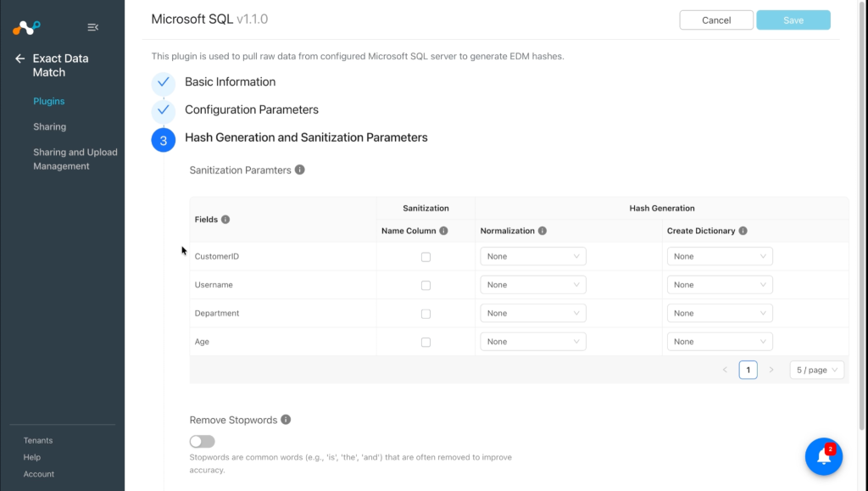Click the CustomerID field cell
This screenshot has height=491, width=868.
[283, 256]
